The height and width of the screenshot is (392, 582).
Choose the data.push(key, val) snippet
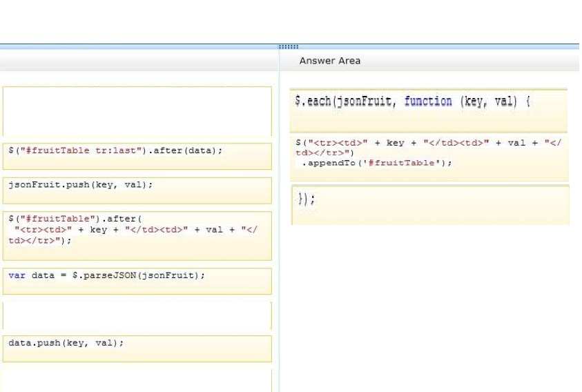click(x=137, y=349)
